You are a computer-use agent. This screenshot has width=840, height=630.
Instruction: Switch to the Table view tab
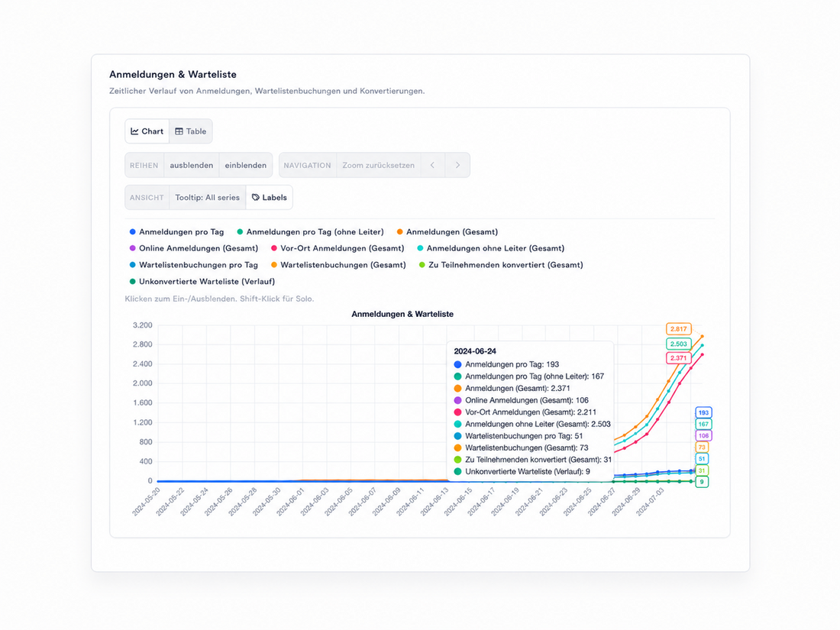(191, 131)
